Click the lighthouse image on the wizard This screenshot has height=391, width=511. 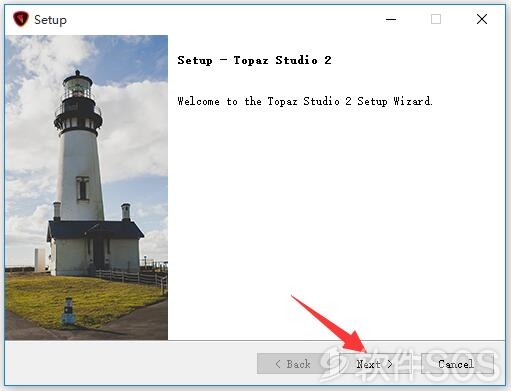coord(87,187)
